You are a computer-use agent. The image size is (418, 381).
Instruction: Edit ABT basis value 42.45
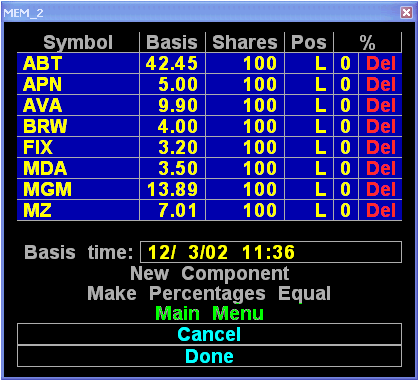click(172, 63)
